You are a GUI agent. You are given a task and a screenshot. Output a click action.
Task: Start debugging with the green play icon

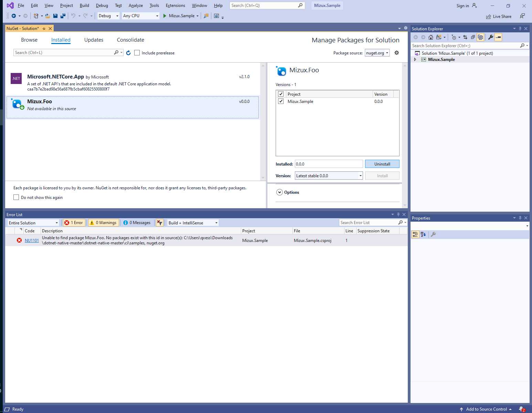point(165,16)
